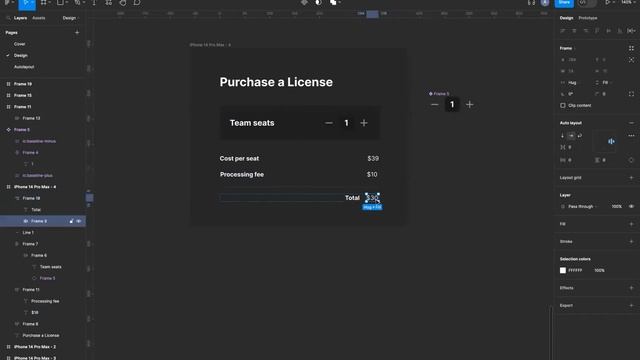Screen dimensions: 640x360
Task: Switch to the Prototype tab
Action: point(588,18)
